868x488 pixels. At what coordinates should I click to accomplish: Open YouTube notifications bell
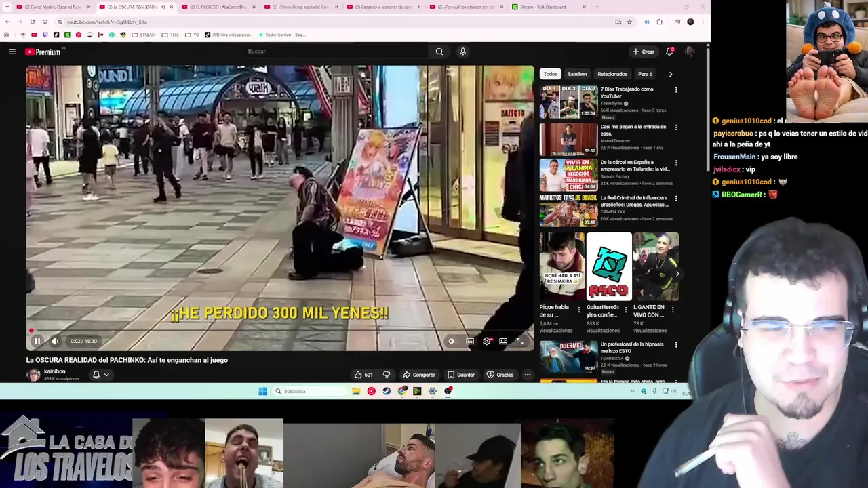(669, 52)
